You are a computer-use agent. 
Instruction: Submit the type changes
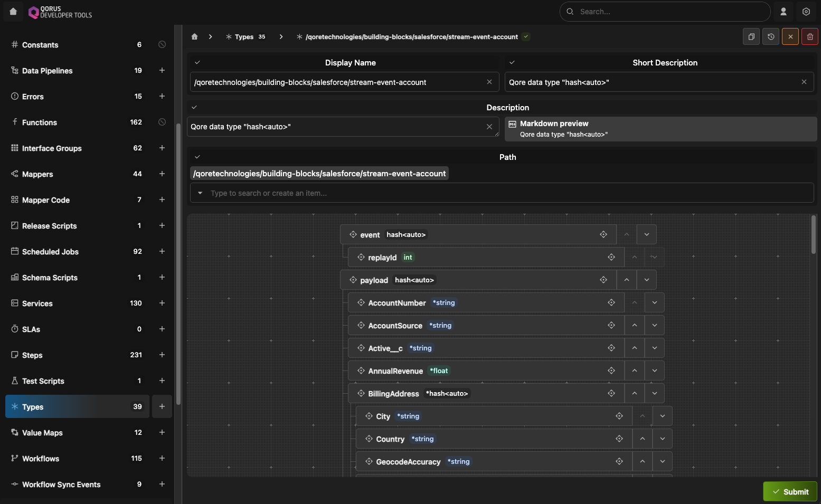coord(790,491)
